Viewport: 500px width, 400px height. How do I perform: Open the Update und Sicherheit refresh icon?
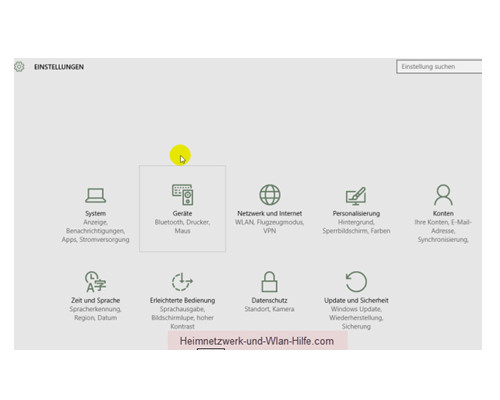coord(356,282)
